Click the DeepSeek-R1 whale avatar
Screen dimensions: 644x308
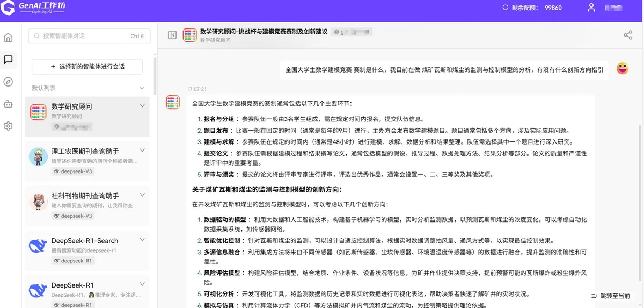click(x=38, y=290)
